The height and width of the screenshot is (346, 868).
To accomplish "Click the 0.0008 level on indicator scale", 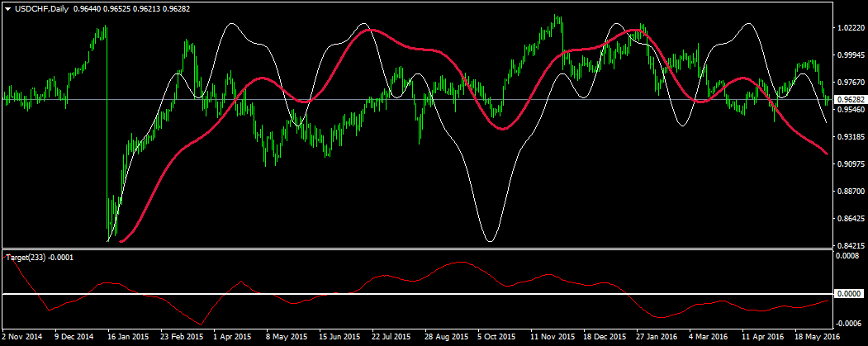I will [x=847, y=257].
